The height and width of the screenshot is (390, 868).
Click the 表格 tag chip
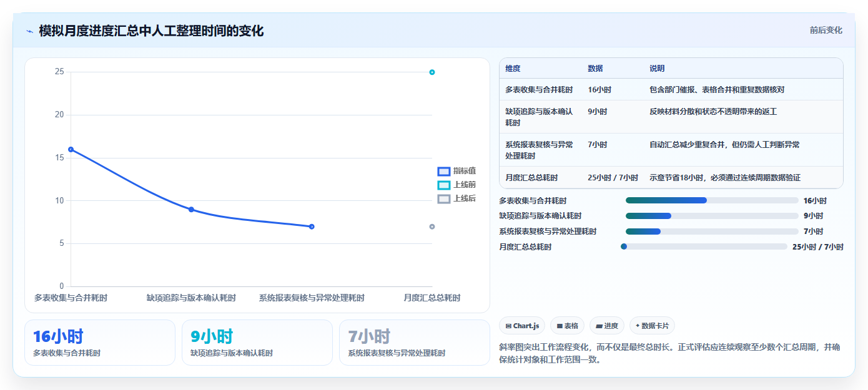pos(567,326)
